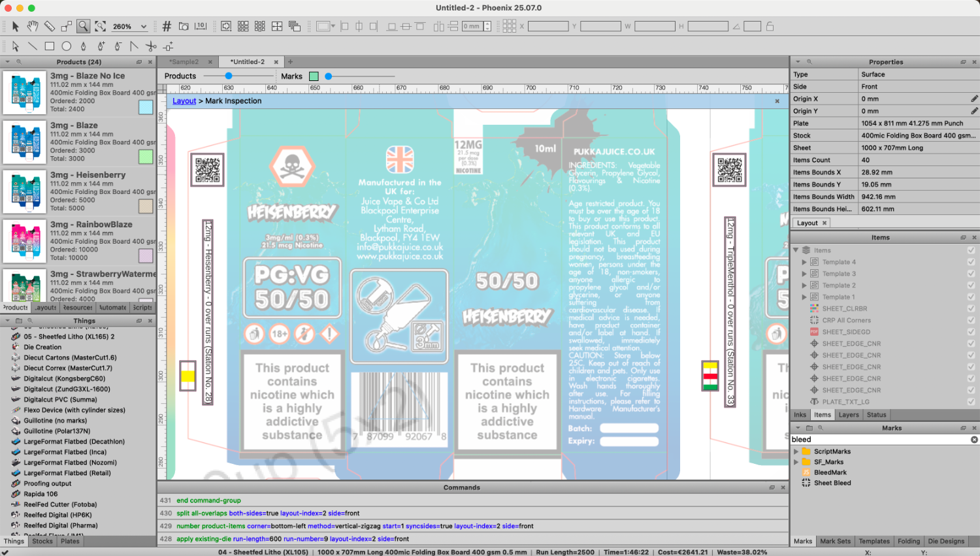This screenshot has height=556, width=980.
Task: Toggle the SHEET_CLRBR visibility checkbox
Action: pyautogui.click(x=971, y=308)
